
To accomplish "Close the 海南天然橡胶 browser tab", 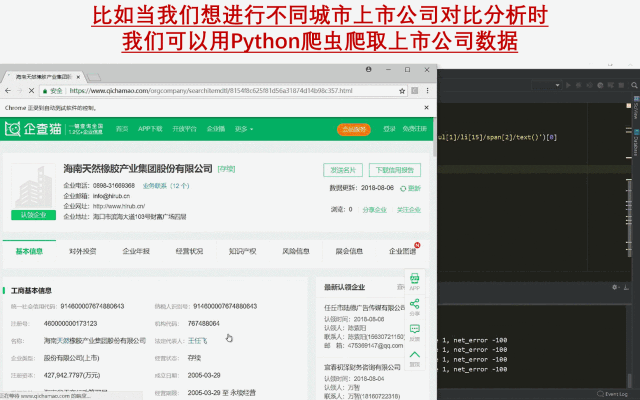I will [x=78, y=76].
